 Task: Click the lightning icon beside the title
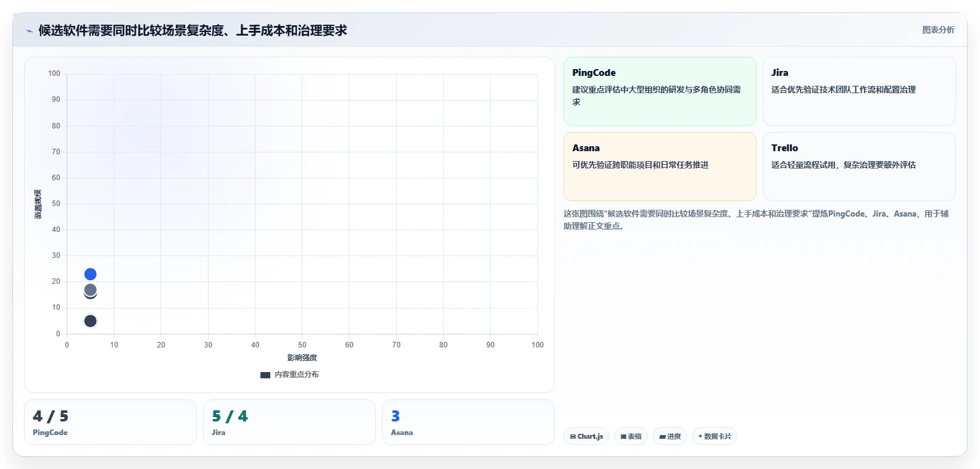point(29,31)
